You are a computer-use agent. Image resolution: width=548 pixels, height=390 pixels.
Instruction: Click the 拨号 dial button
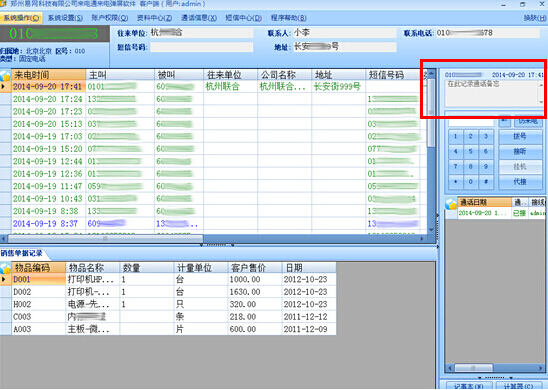tap(520, 136)
